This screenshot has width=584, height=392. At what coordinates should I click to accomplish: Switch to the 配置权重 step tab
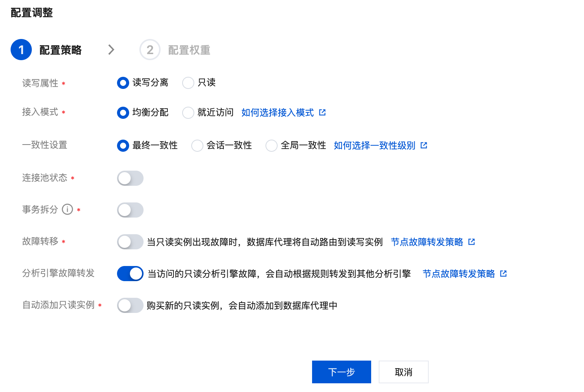(x=189, y=50)
